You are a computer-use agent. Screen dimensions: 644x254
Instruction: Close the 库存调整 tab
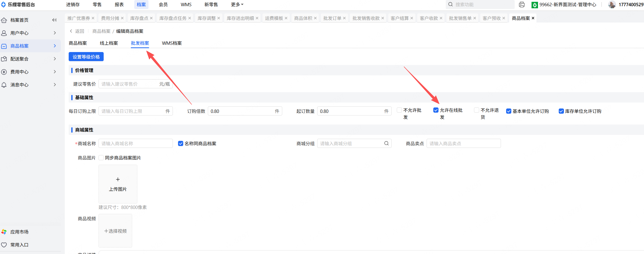click(219, 18)
